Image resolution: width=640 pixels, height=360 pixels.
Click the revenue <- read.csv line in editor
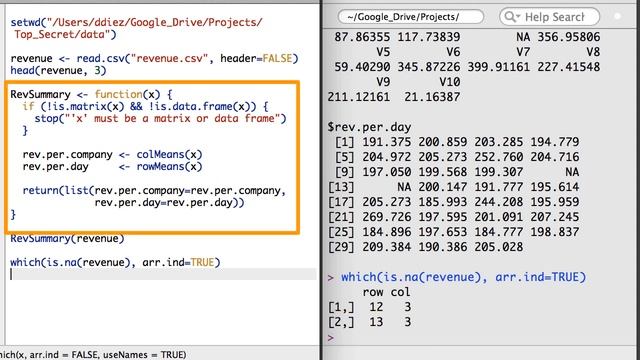point(154,58)
